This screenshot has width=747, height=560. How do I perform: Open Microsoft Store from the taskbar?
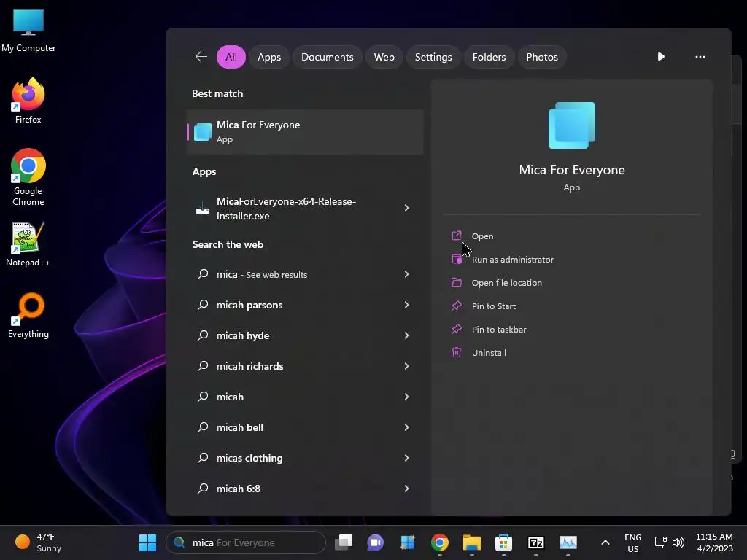click(503, 542)
